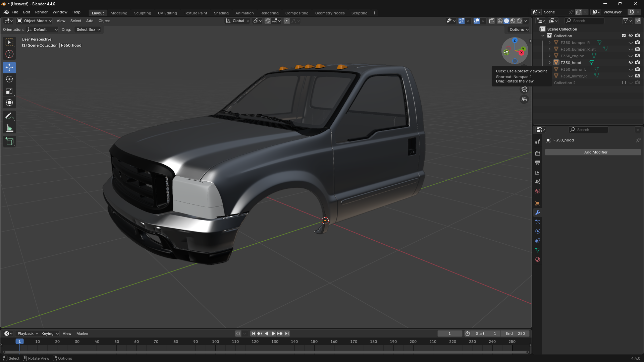Open the viewport Add menu
This screenshot has height=362, width=644.
(90, 21)
